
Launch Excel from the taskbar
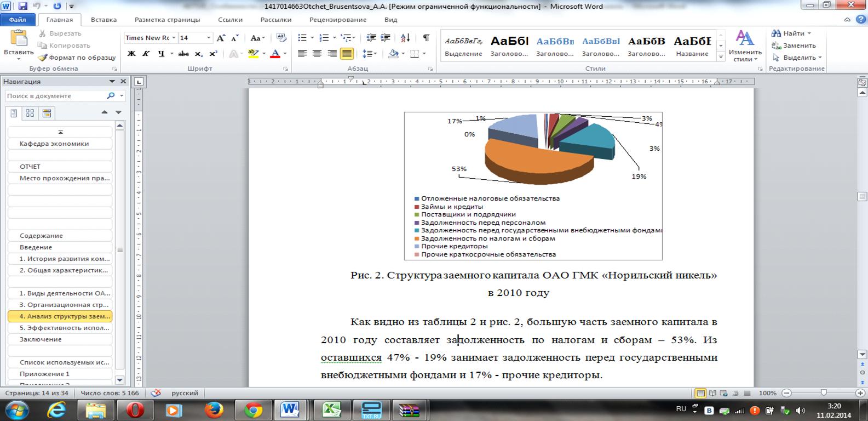pyautogui.click(x=331, y=409)
